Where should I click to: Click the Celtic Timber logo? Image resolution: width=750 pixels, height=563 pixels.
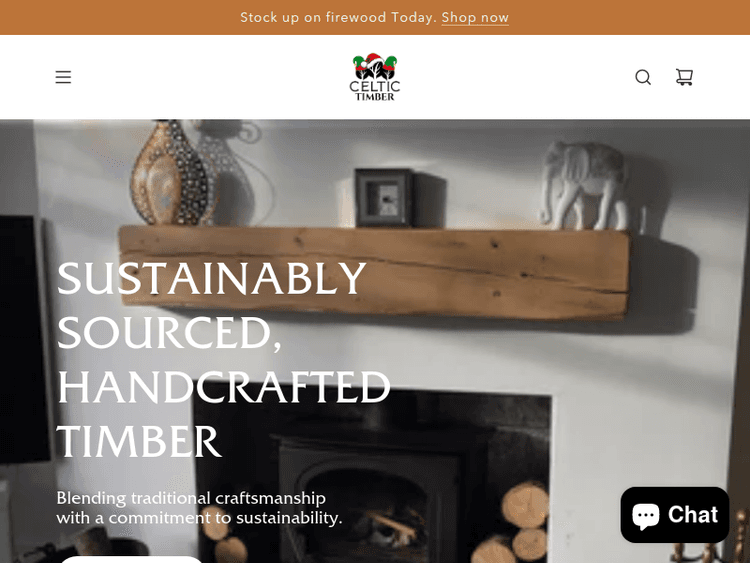coord(375,77)
